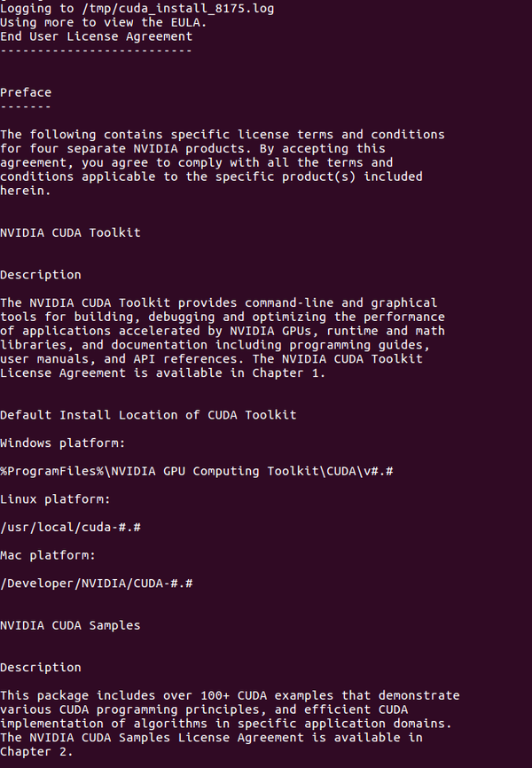Click the "Description" heading under CUDA Samples

41,667
